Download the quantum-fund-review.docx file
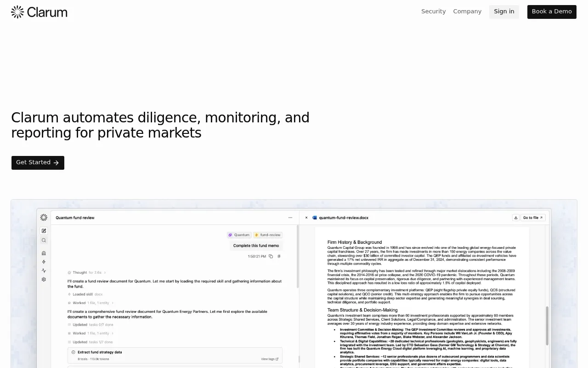This screenshot has height=368, width=588. point(516,218)
